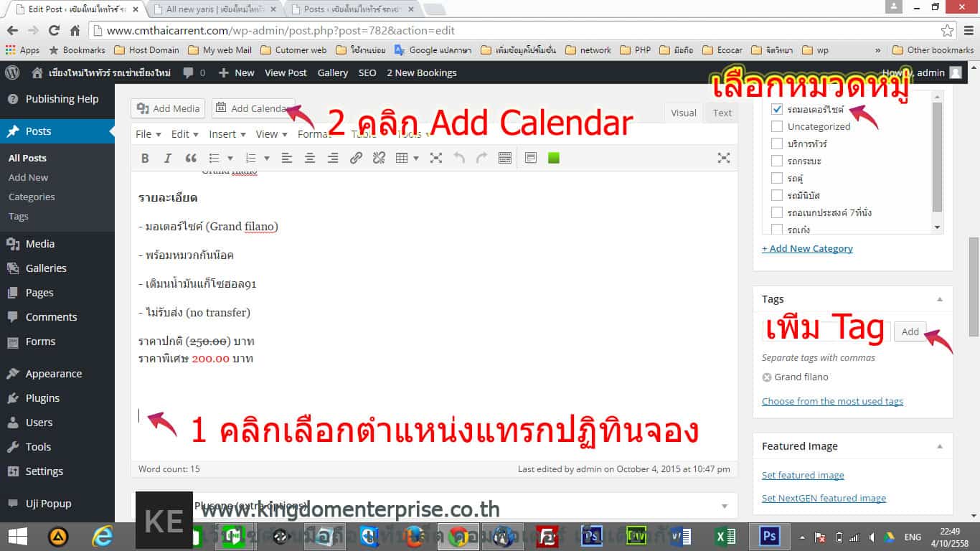Remove the Grand filano tag
This screenshot has width=980, height=551.
pos(766,377)
